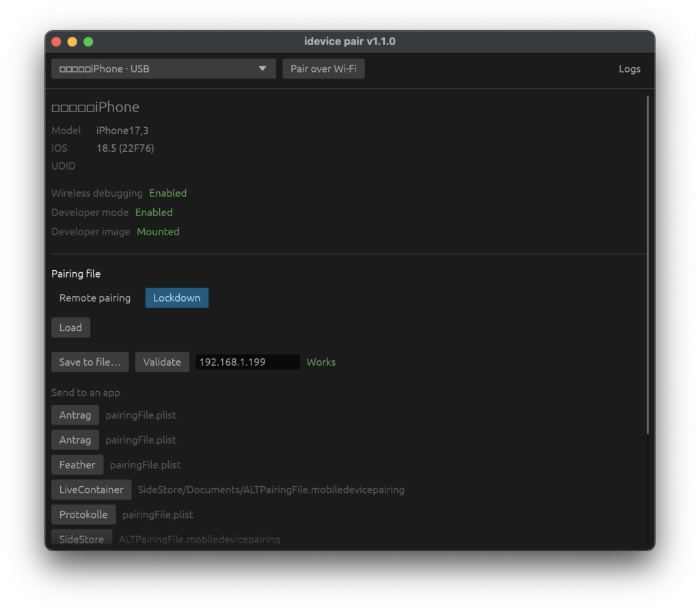Click the iOS version 18.5 (22F76)
Image resolution: width=700 pixels, height=610 pixels.
click(125, 148)
